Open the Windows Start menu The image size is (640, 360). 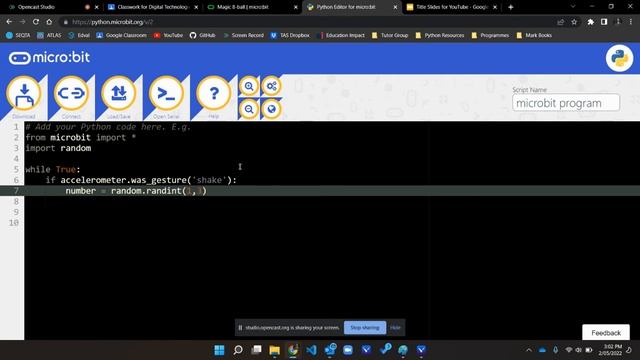pos(219,350)
